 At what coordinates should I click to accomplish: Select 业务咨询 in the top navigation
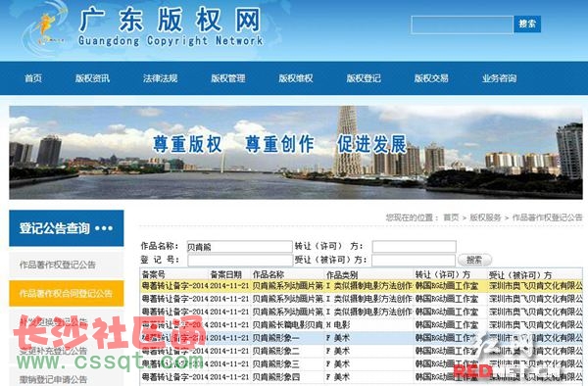pos(499,78)
